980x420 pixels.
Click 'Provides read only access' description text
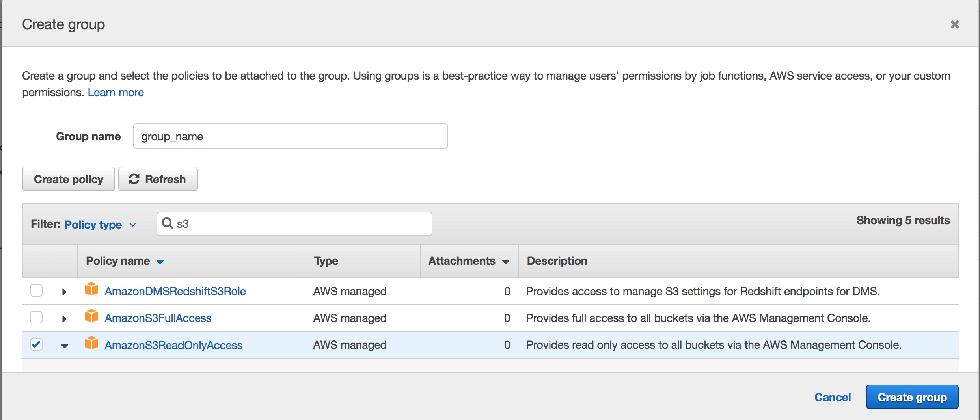714,345
